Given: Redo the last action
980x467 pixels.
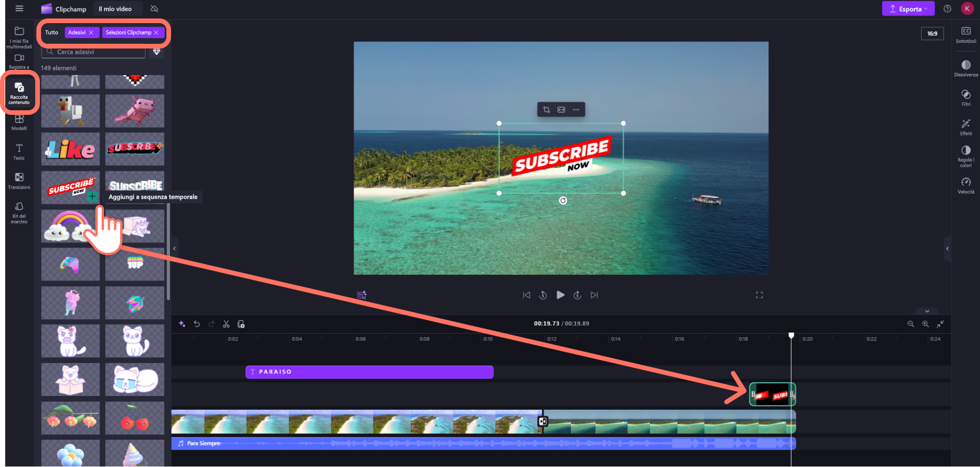Looking at the screenshot, I should click(x=211, y=324).
